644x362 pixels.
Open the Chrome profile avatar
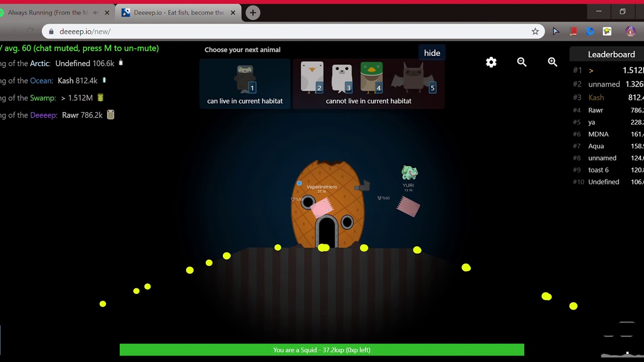tap(630, 31)
